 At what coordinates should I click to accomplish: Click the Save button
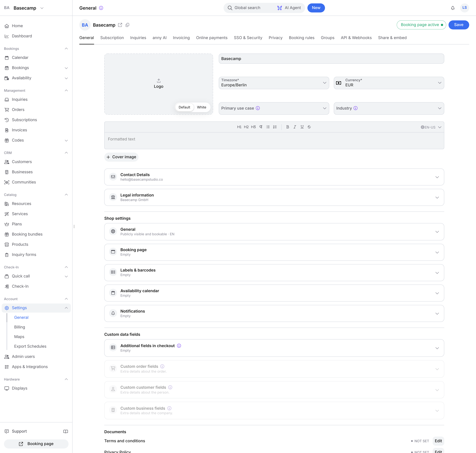coord(459,25)
